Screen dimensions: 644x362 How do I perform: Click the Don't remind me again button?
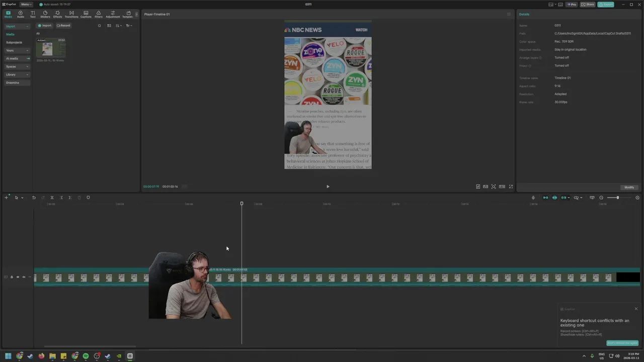(x=622, y=343)
